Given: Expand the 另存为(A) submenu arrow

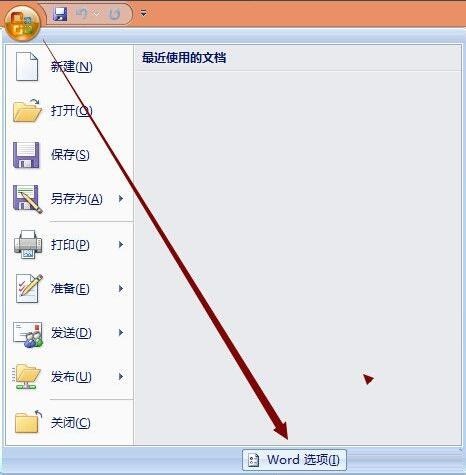Looking at the screenshot, I should (x=121, y=199).
